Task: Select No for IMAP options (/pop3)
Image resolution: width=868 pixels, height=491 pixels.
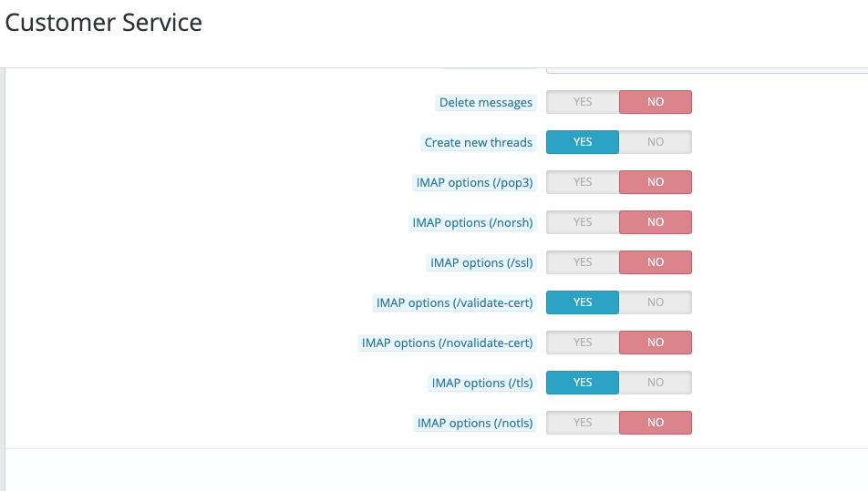Action: tap(656, 182)
